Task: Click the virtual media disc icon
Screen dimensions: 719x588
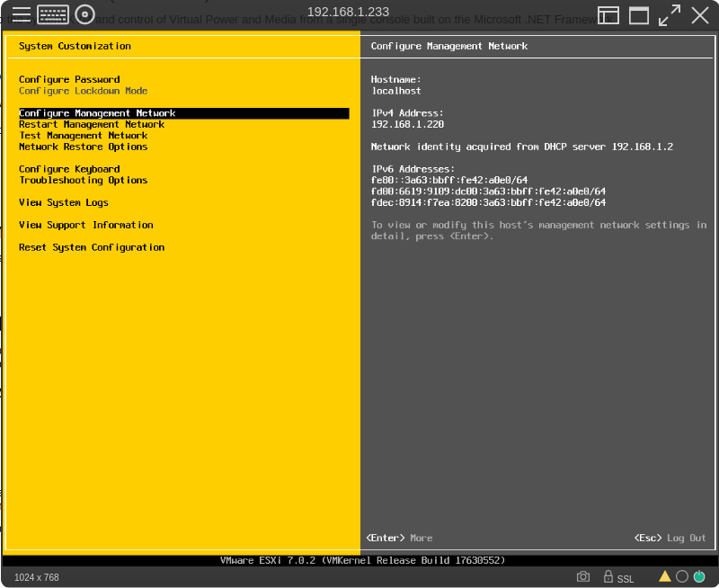Action: 84,14
